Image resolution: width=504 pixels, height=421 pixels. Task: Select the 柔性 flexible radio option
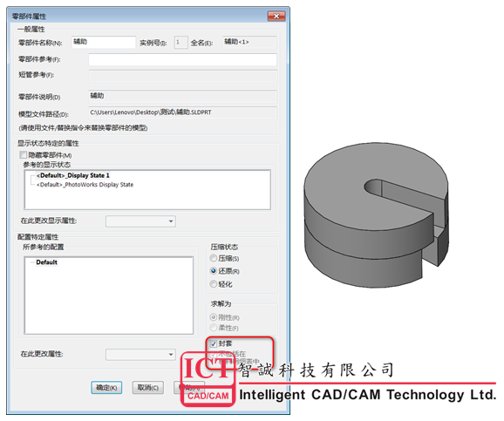tap(213, 328)
